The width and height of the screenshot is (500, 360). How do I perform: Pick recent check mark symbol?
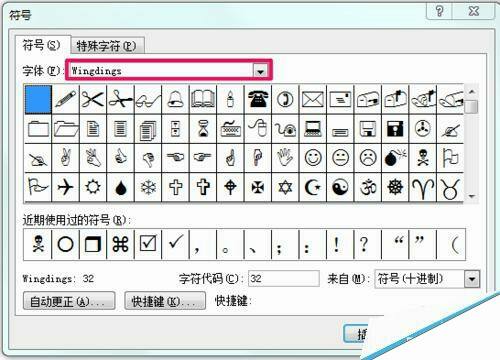(175, 244)
